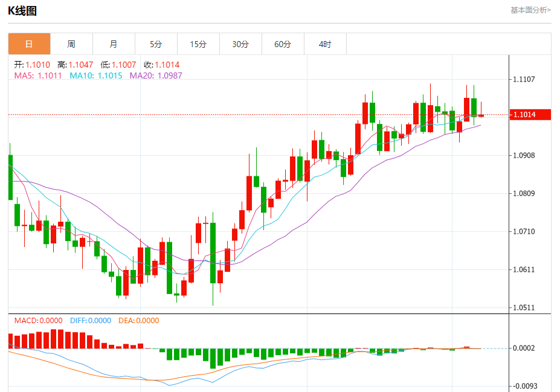The width and height of the screenshot is (560, 392).
Task: Open the 基本面分析> link
Action: (x=530, y=10)
